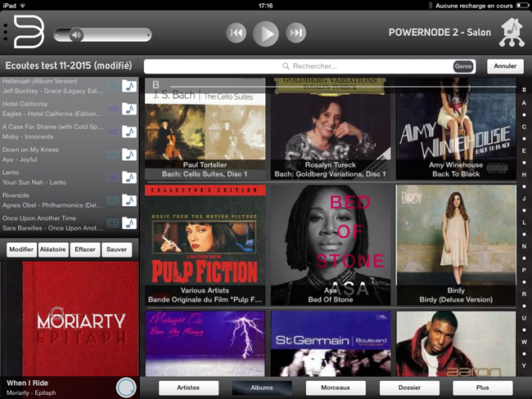Tap the three-dot handle beside the logo
The image size is (532, 399).
pyautogui.click(x=5, y=33)
